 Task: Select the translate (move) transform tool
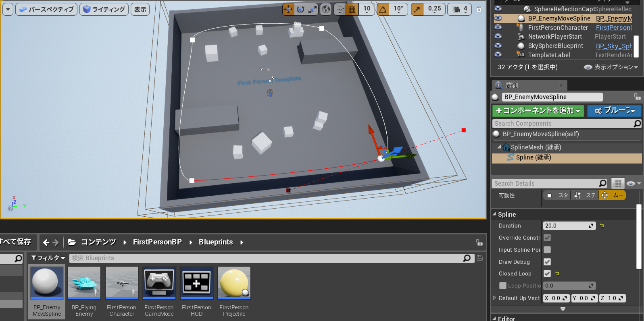288,9
